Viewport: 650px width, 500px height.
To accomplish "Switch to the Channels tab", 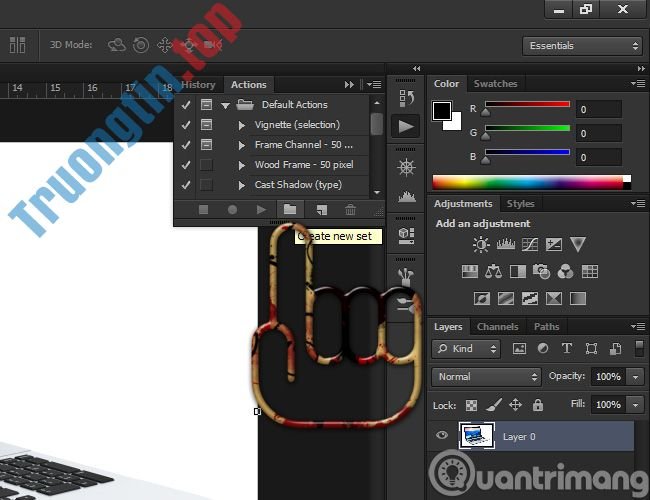I will click(x=497, y=327).
